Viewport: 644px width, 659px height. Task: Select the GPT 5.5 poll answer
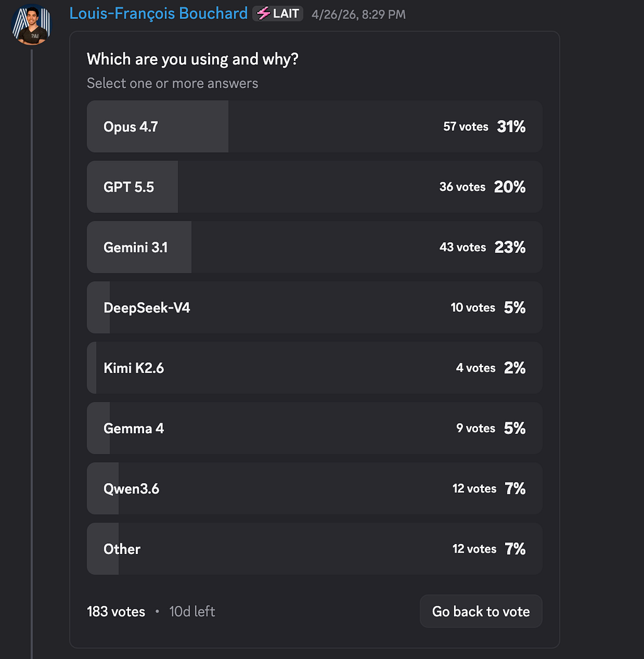314,187
